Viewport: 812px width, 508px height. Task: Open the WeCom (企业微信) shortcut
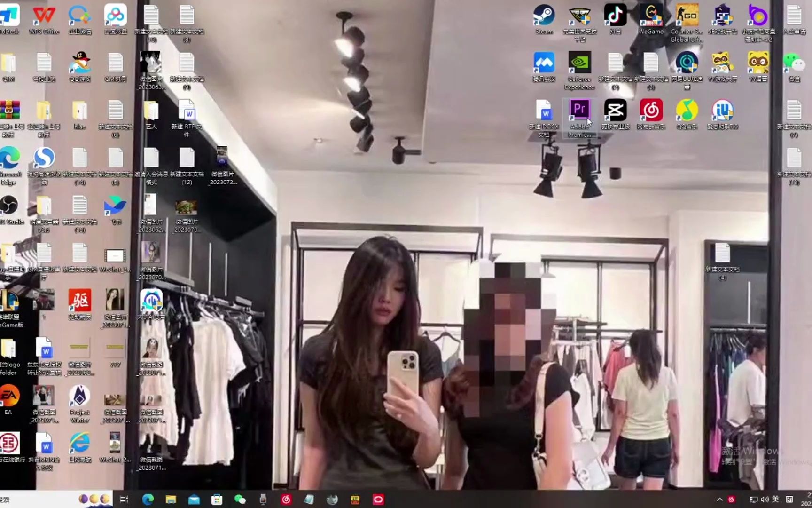point(79,19)
